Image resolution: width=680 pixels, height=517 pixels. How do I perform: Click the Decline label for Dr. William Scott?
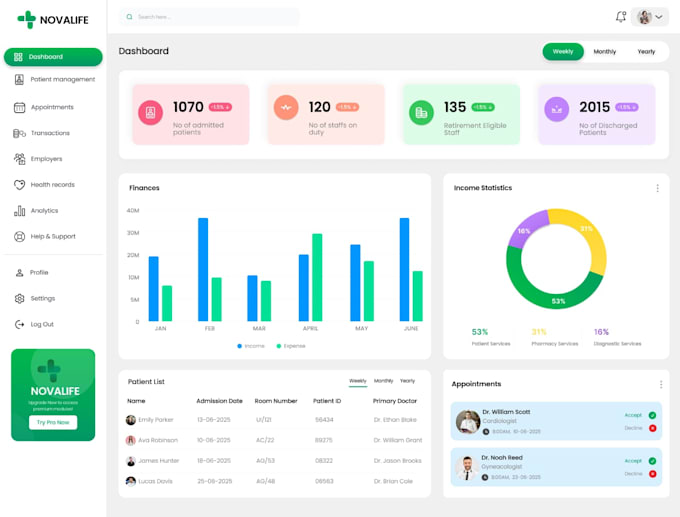click(x=633, y=428)
